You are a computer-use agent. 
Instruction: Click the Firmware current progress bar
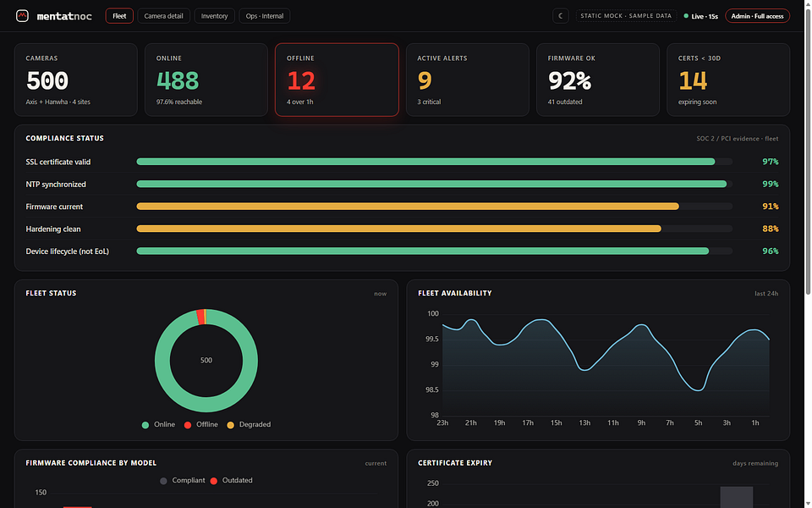coord(434,207)
